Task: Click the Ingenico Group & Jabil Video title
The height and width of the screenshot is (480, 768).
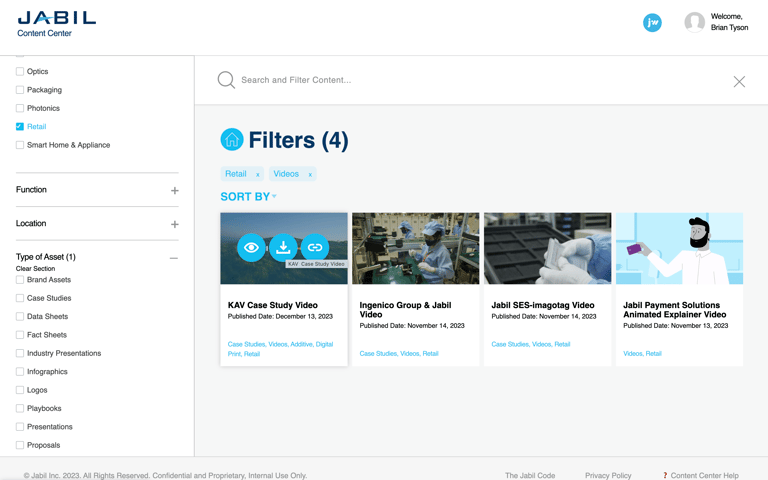Action: [406, 310]
